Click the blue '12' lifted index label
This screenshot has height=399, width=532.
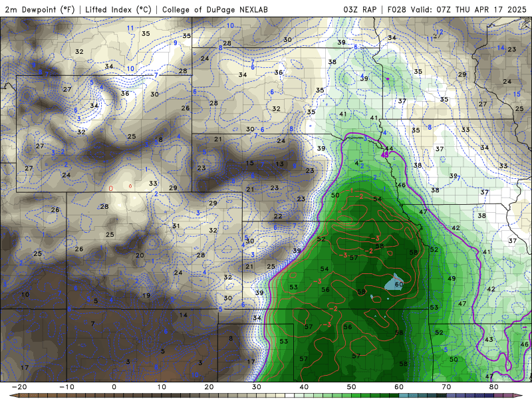tap(440, 32)
